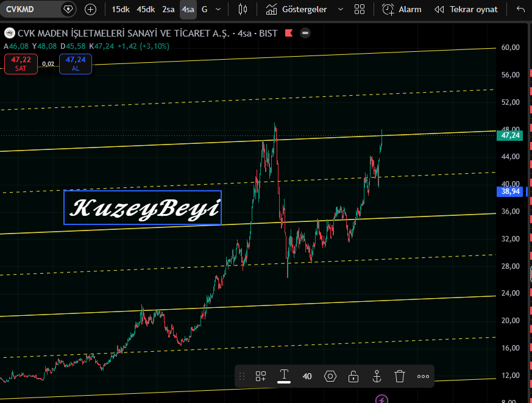This screenshot has width=532, height=403.
Task: Toggle the lock drawing icon
Action: 353,376
